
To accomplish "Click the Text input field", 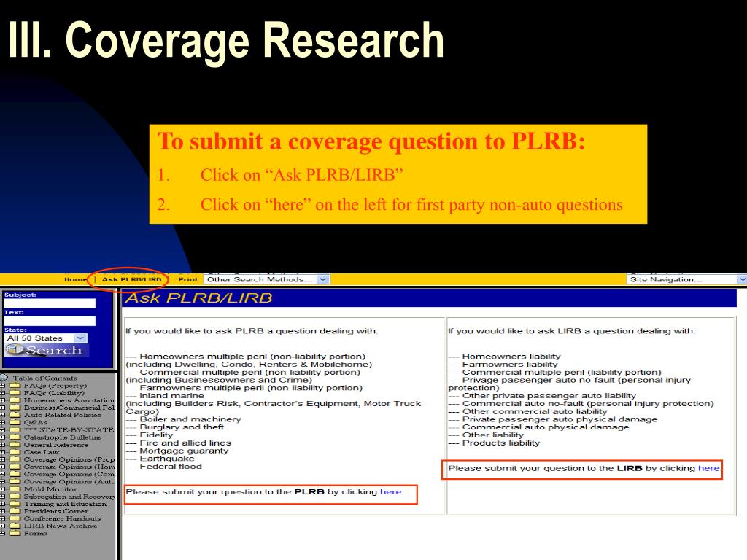I will pyautogui.click(x=50, y=321).
